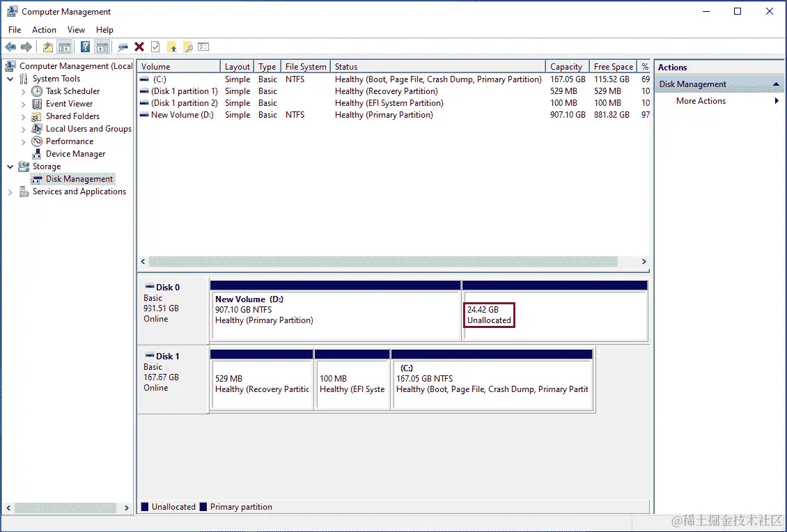
Task: Expand the Event Viewer node arrow
Action: pyautogui.click(x=23, y=104)
